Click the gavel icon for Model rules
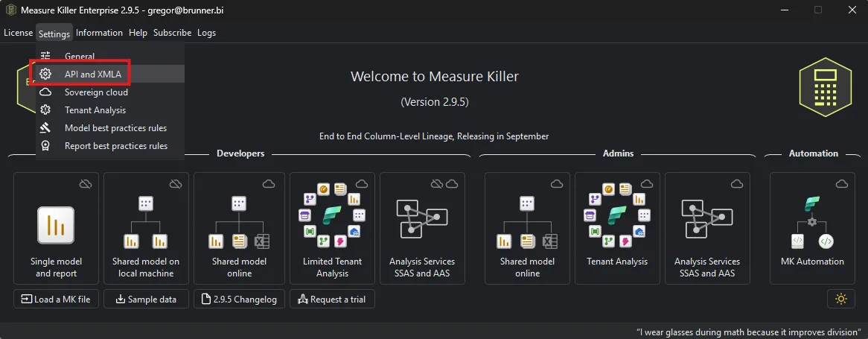The image size is (868, 339). 45,128
